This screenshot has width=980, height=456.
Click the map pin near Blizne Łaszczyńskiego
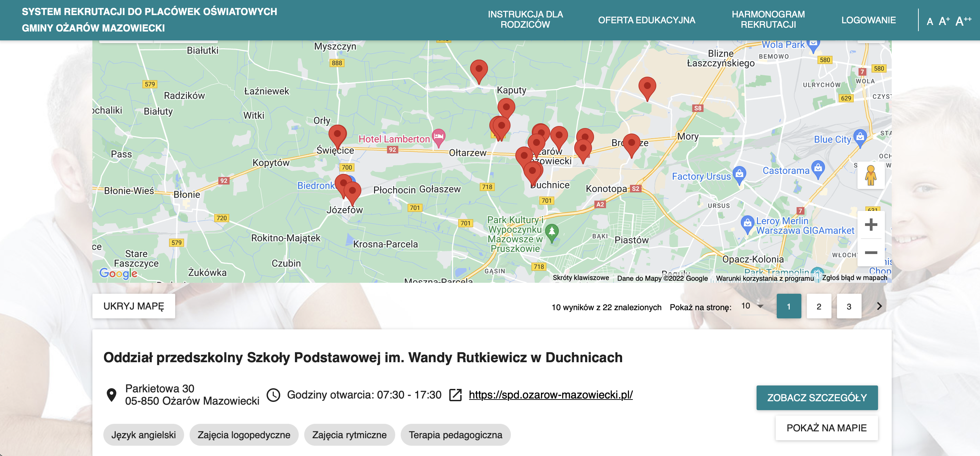tap(647, 88)
